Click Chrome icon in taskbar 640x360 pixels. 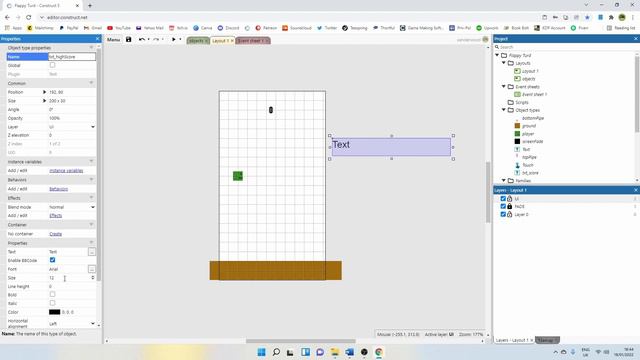click(x=379, y=352)
